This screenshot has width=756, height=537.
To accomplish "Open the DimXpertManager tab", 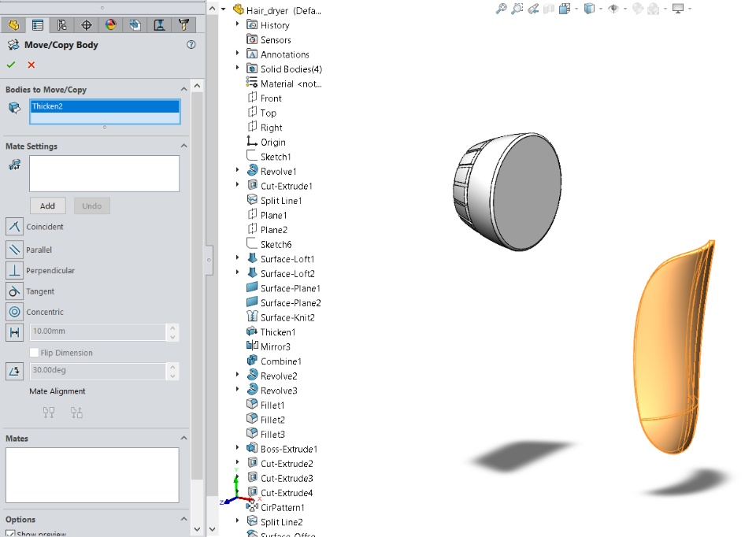I will (87, 25).
